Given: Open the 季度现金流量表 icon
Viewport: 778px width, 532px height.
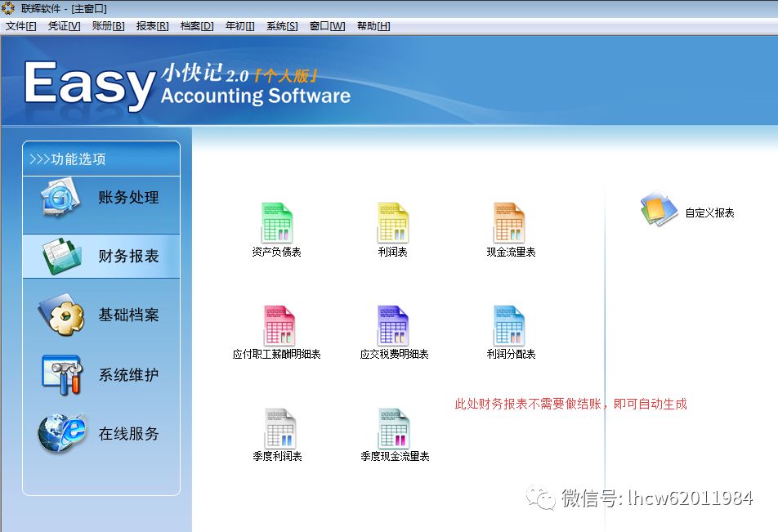Looking at the screenshot, I should pyautogui.click(x=395, y=428).
